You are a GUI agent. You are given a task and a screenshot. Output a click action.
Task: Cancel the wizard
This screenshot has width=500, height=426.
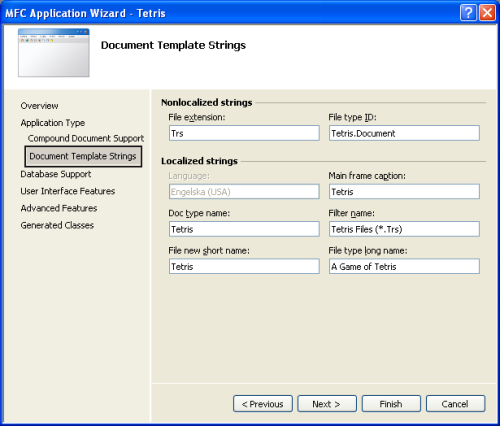click(455, 404)
